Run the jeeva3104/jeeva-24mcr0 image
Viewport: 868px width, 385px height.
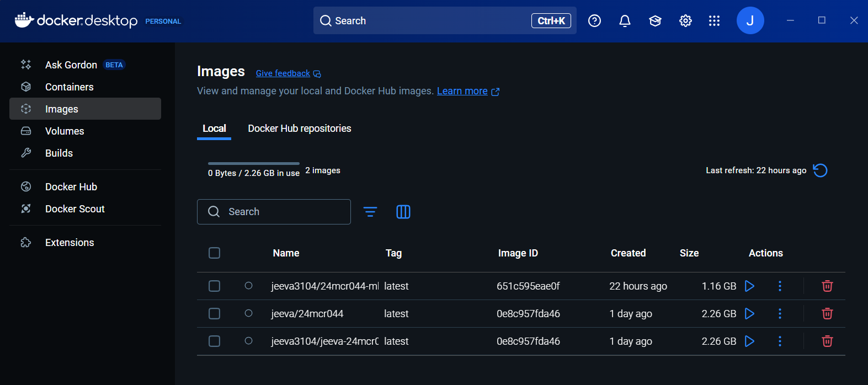(749, 341)
